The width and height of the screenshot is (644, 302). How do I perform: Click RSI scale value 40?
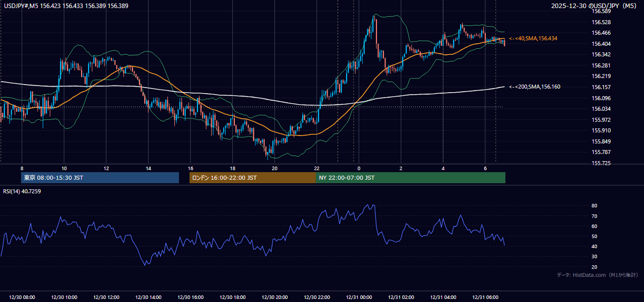594,246
